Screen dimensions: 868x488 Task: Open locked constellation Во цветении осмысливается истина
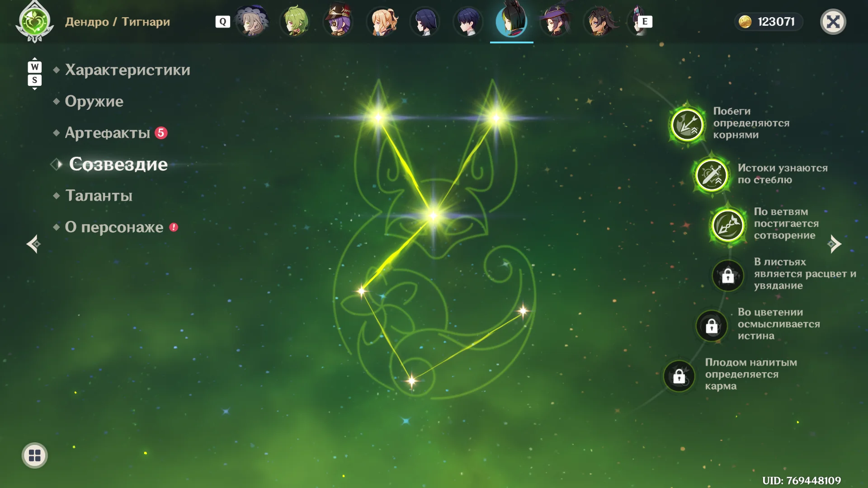pyautogui.click(x=712, y=325)
